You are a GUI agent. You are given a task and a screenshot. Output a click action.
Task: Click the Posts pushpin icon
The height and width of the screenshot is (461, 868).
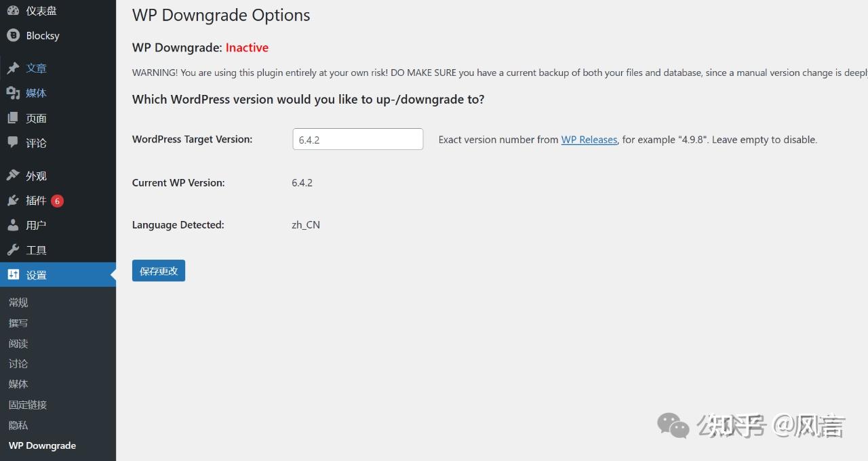pyautogui.click(x=13, y=68)
